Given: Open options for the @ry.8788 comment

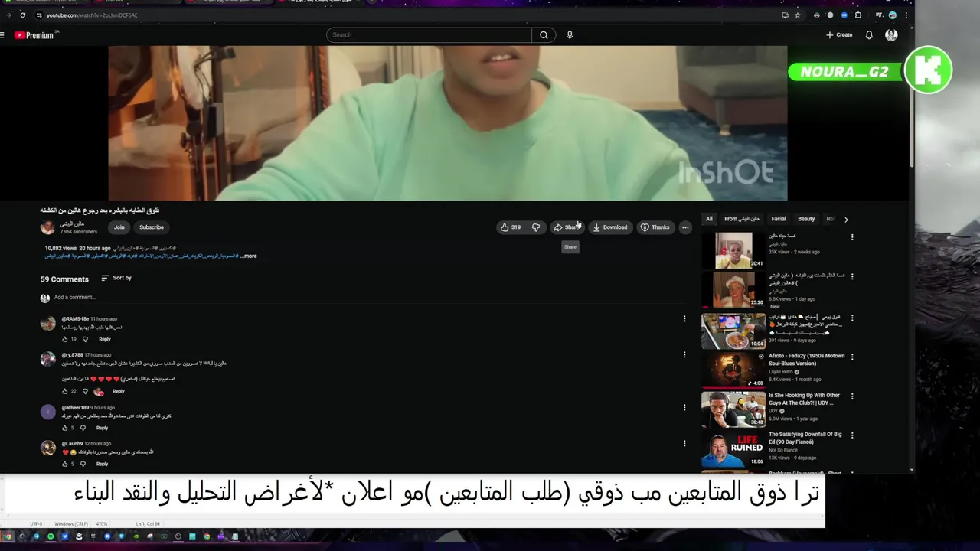Looking at the screenshot, I should coord(684,355).
